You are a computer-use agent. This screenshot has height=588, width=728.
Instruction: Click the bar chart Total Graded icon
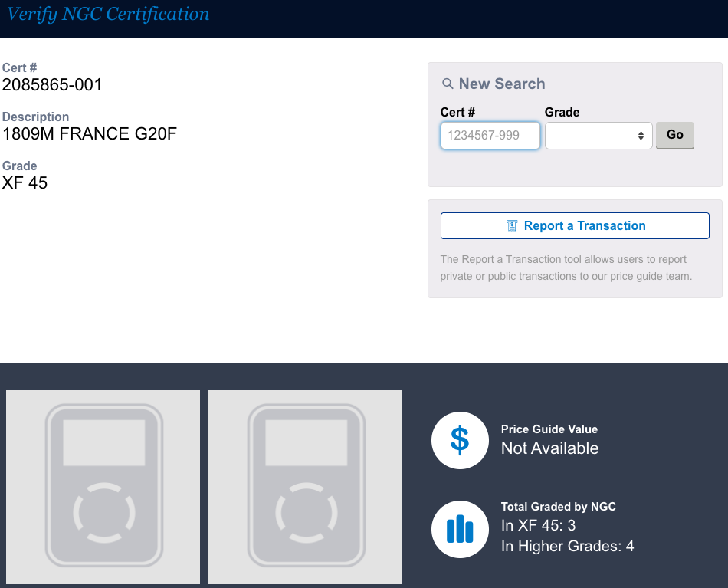(460, 529)
